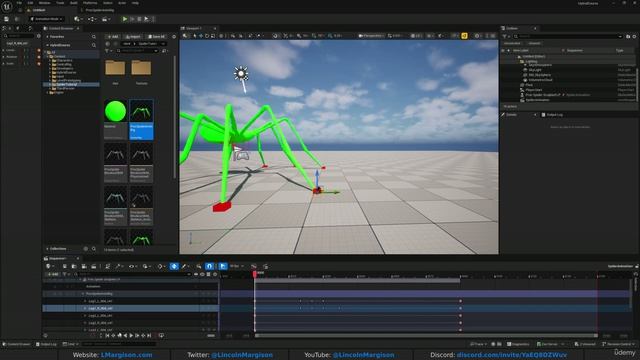Click the Add button in Content Browser

(x=113, y=36)
